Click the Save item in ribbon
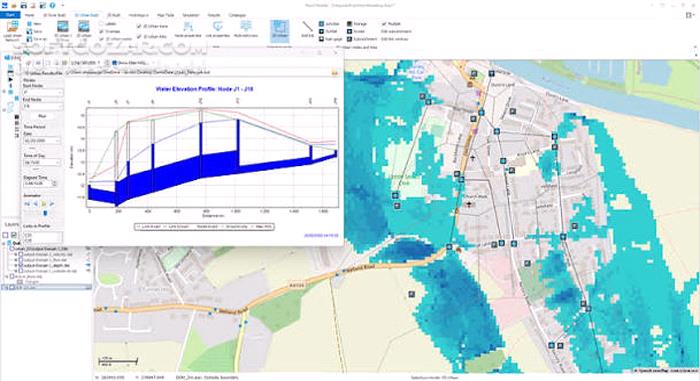This screenshot has width=700, height=381. (34, 31)
